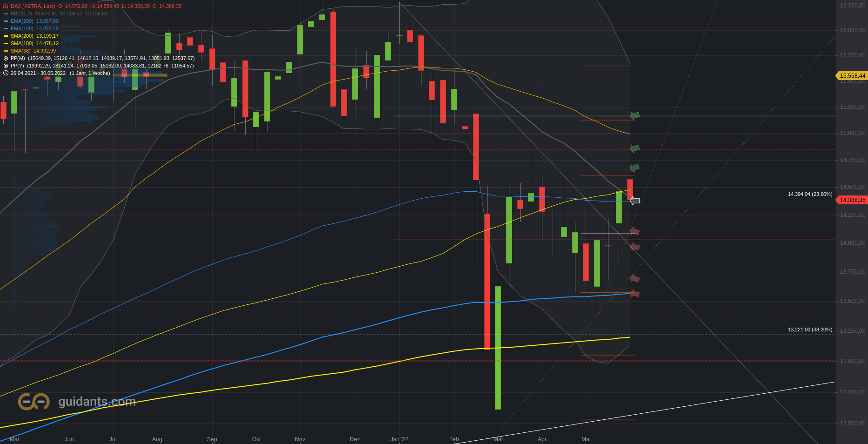Open the DAX (XETRA, Last) instrument settings

point(33,6)
